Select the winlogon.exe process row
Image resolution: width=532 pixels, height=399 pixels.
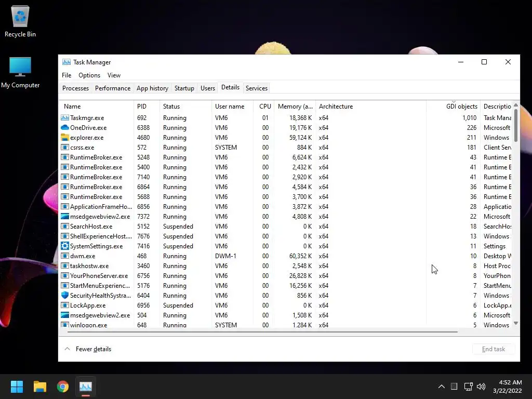click(286, 325)
